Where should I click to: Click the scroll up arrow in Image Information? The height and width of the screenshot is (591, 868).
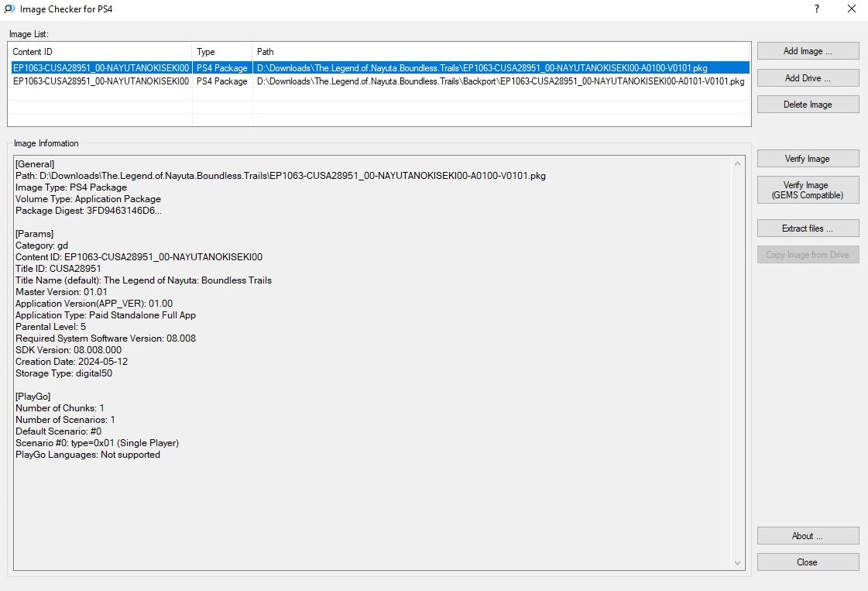737,163
